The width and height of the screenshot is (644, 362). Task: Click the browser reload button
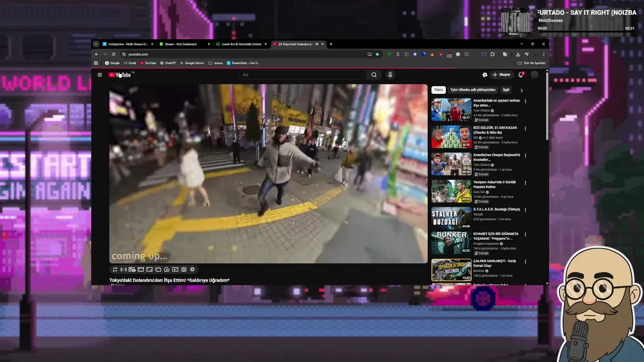pyautogui.click(x=114, y=54)
